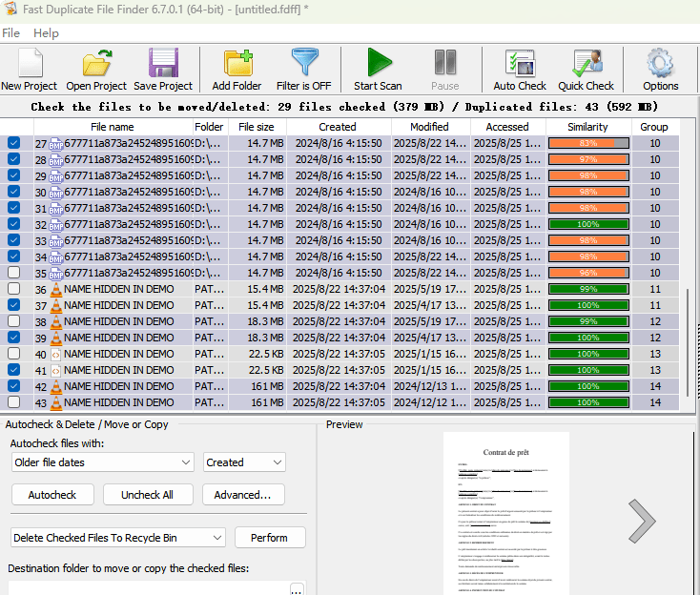Sort by Created column header

(x=339, y=127)
